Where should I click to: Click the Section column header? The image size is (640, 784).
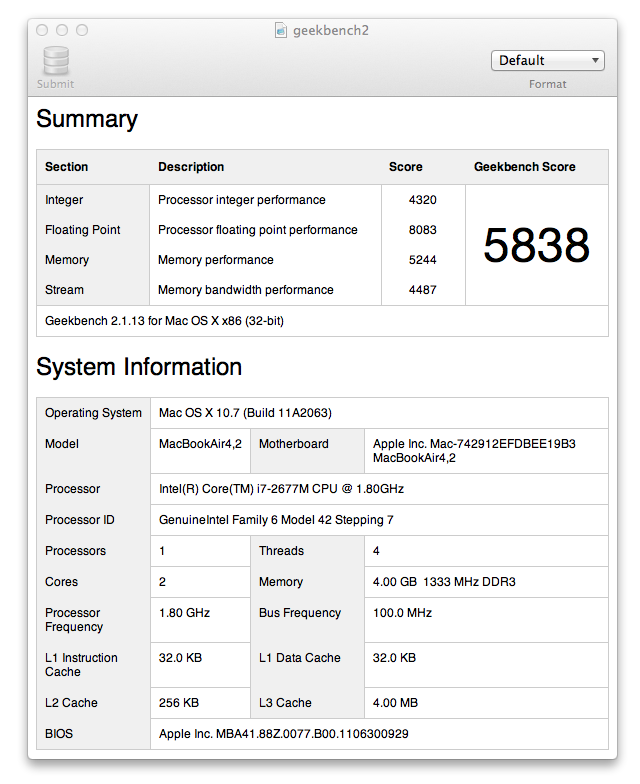click(x=66, y=167)
